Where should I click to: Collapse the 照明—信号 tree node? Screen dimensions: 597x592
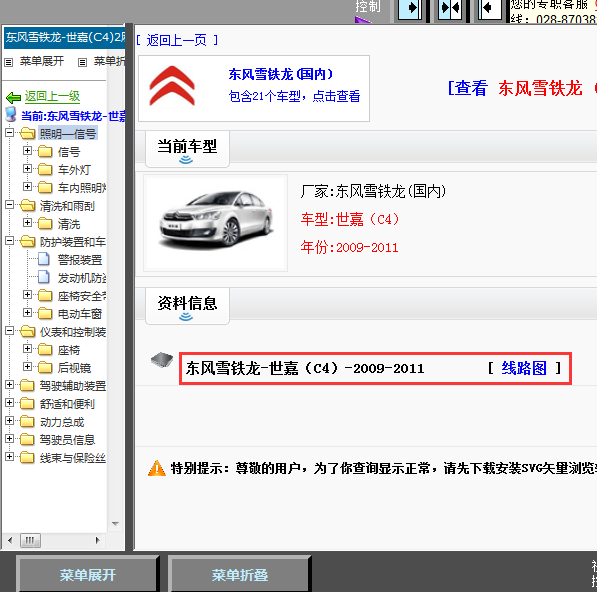[x=10, y=132]
